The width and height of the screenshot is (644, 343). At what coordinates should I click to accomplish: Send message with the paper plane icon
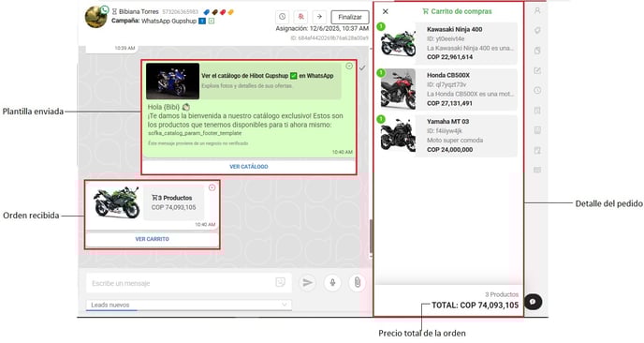(307, 282)
